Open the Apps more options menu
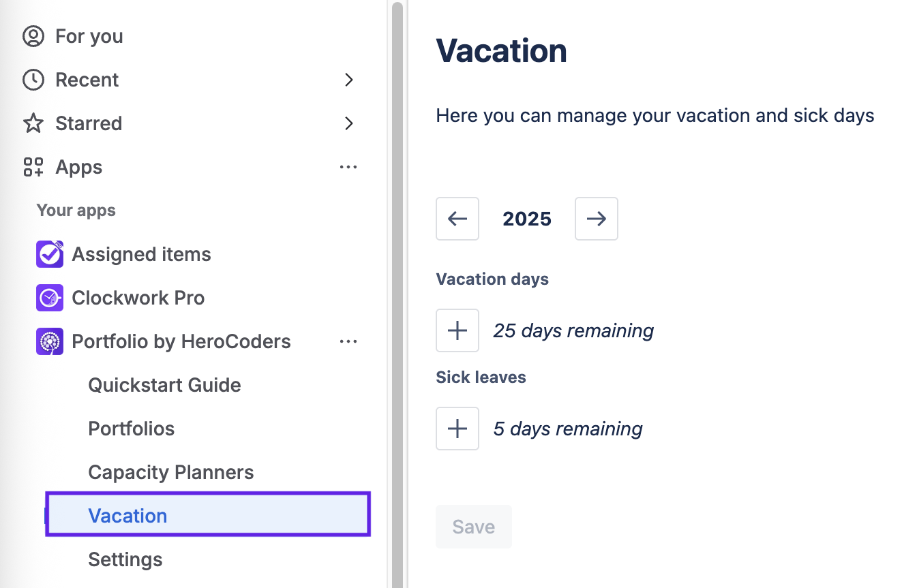The width and height of the screenshot is (917, 588). tap(348, 167)
